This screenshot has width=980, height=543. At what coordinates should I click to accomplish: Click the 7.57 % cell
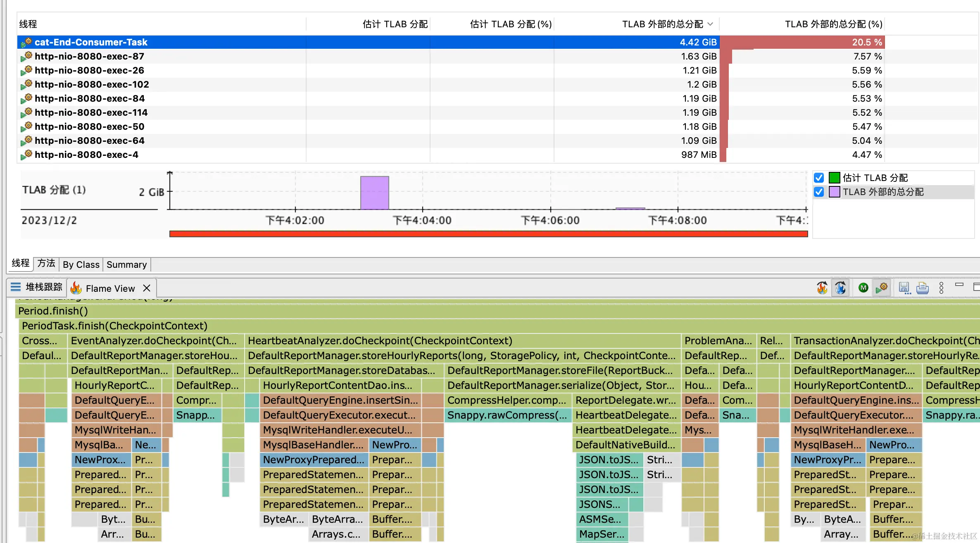click(802, 56)
